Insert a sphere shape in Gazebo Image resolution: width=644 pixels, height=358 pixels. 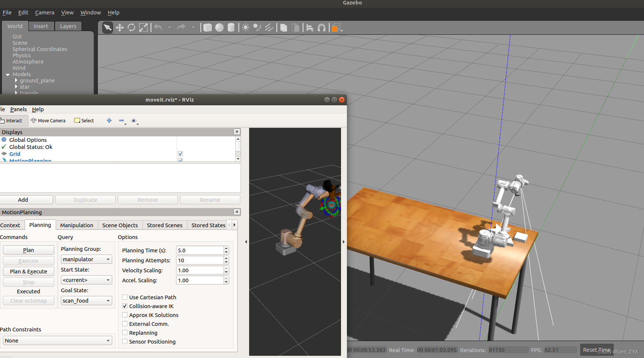219,28
